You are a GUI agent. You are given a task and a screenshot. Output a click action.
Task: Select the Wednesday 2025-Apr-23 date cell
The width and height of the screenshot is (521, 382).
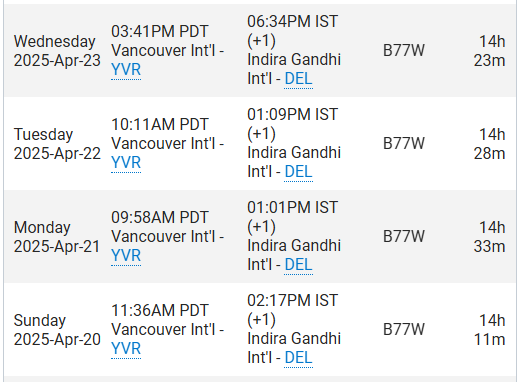tap(57, 51)
